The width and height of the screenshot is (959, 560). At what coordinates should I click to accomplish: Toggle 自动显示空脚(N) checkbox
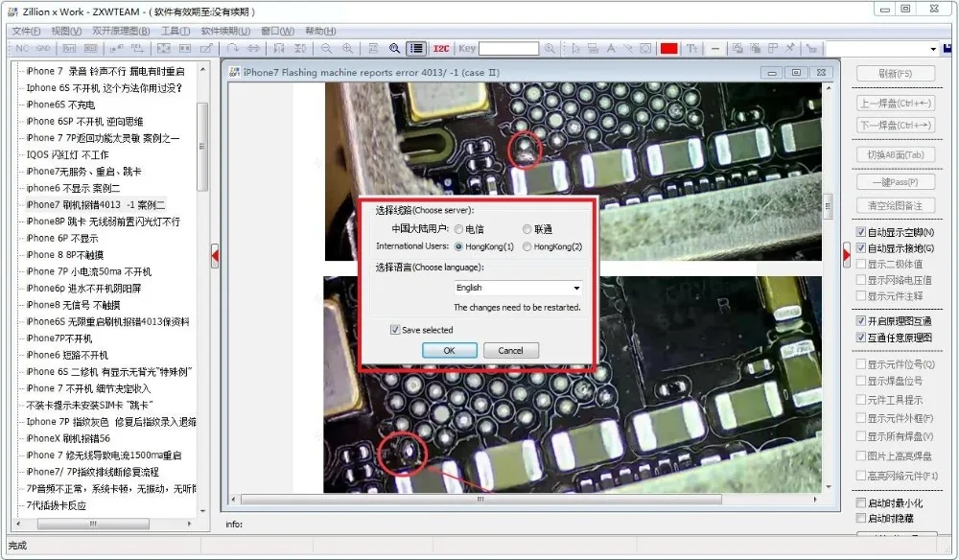coord(861,232)
